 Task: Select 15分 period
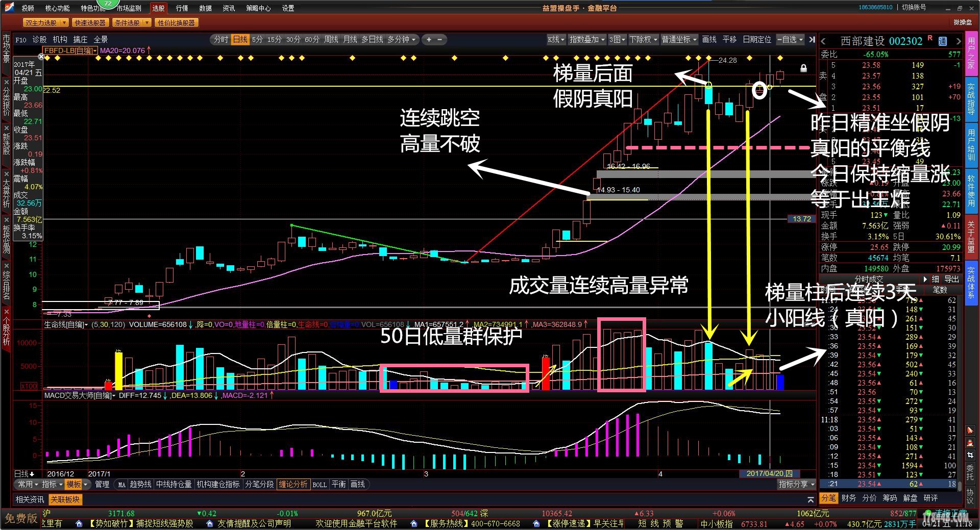(x=275, y=39)
